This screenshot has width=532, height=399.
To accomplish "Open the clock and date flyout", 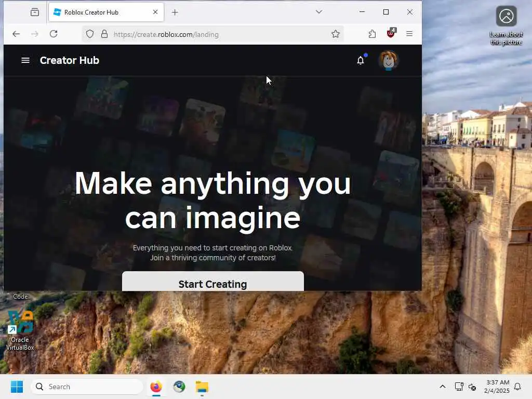I will point(497,387).
